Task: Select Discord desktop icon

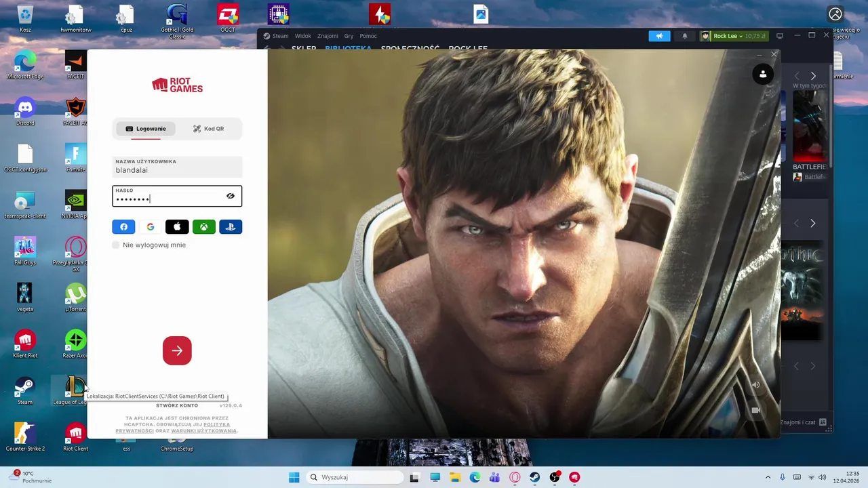Action: [x=25, y=113]
